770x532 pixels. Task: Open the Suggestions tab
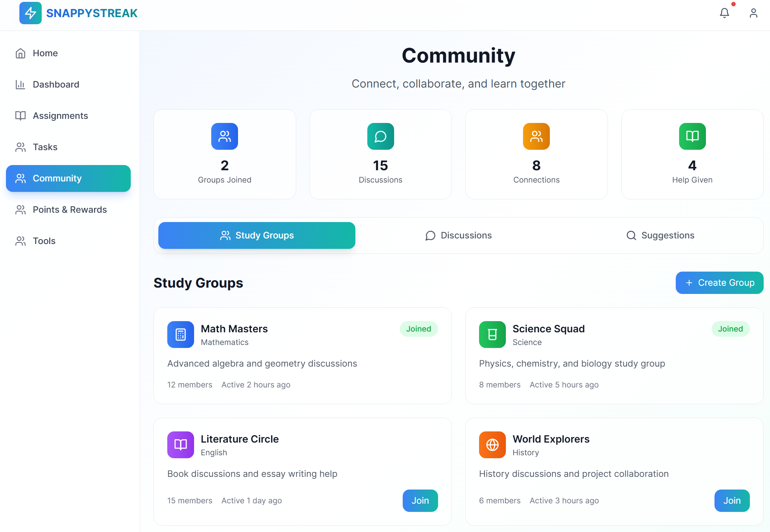click(x=660, y=235)
